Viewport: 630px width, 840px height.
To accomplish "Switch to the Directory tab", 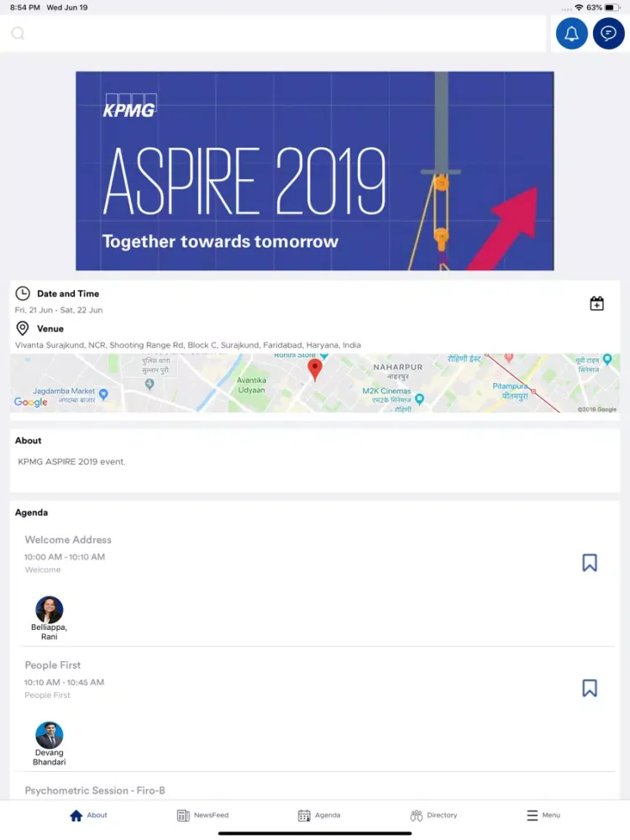I will (x=434, y=816).
